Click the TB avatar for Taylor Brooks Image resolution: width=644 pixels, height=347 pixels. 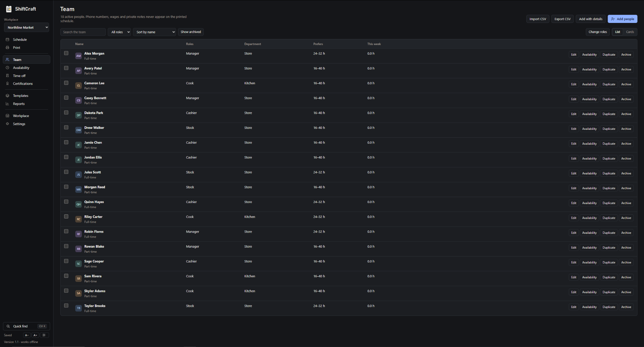tap(79, 308)
